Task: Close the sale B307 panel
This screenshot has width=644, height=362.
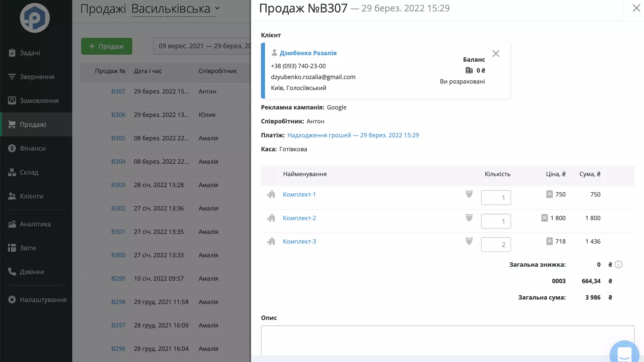Action: click(x=636, y=8)
